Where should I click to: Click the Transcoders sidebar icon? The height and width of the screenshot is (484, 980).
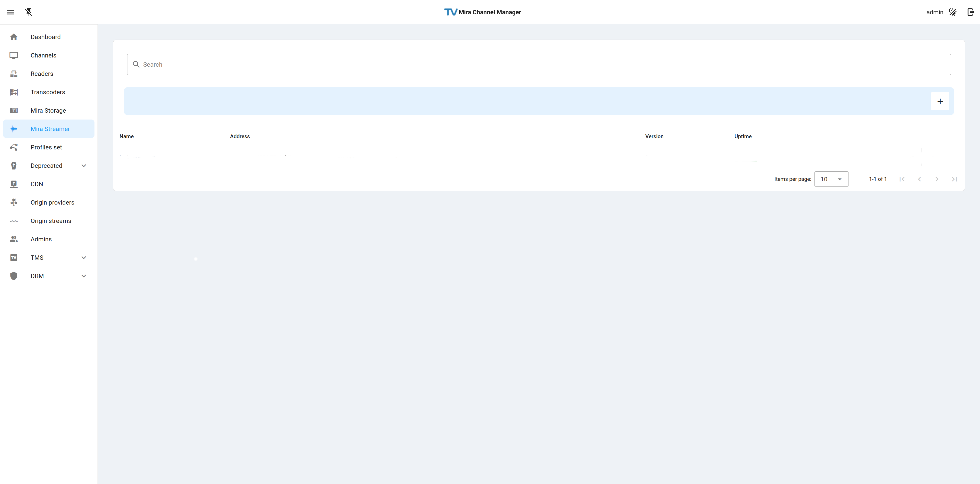point(14,92)
